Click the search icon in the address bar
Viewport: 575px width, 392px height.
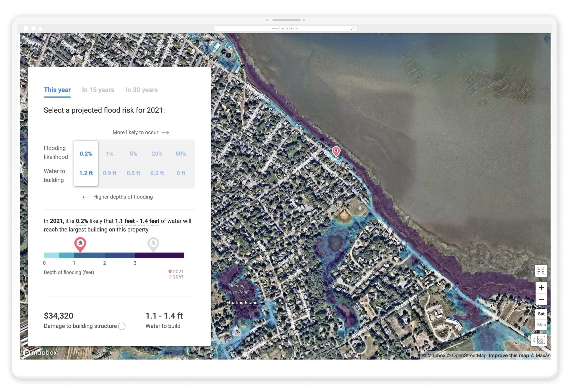tap(352, 28)
